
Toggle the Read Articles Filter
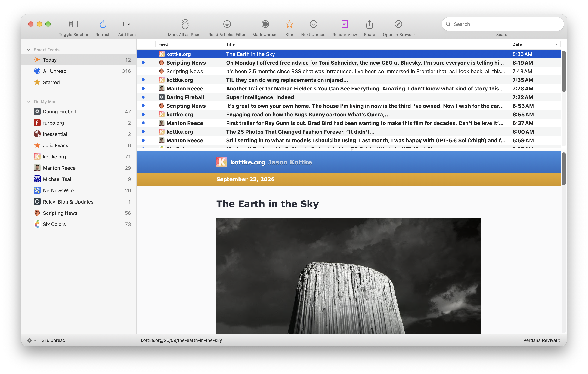[227, 24]
